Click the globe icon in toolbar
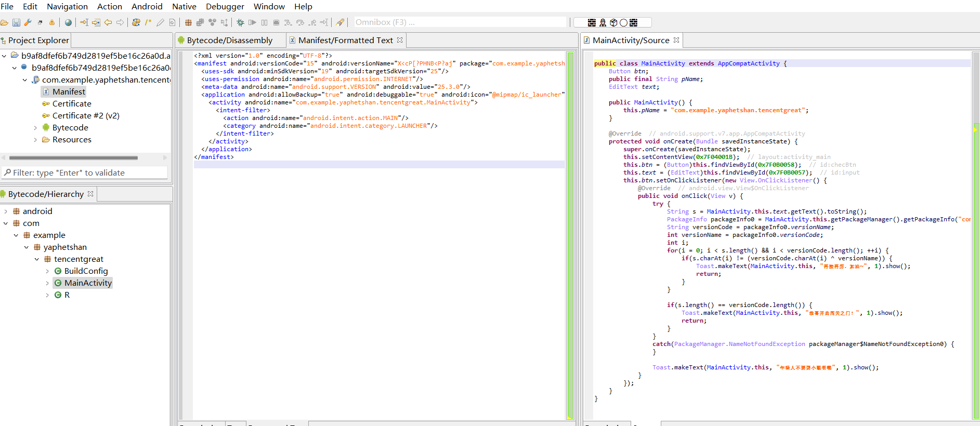 [68, 22]
